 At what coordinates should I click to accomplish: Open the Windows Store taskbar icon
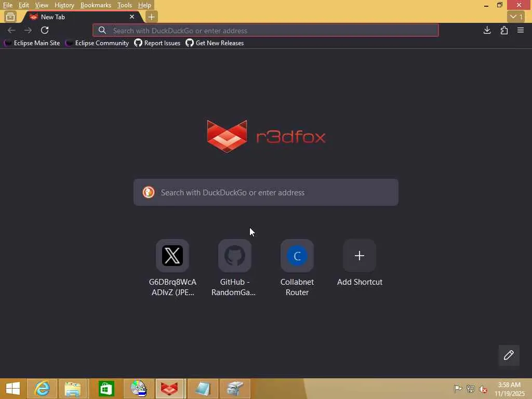(106, 389)
